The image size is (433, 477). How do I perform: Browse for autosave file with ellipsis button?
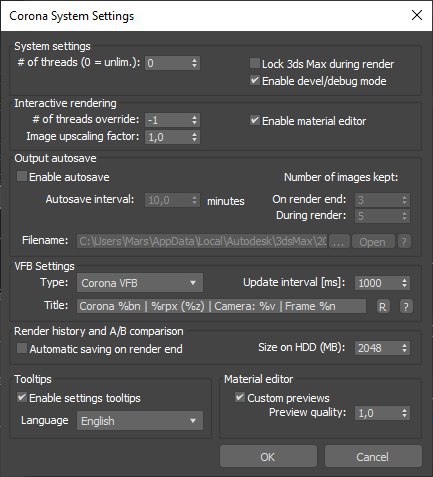[x=339, y=241]
